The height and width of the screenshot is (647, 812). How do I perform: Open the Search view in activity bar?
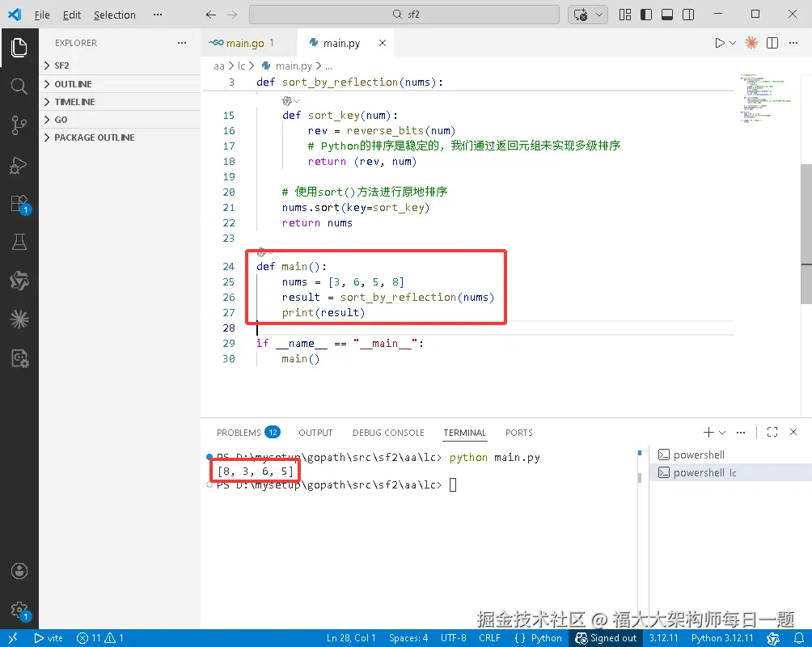click(x=19, y=86)
